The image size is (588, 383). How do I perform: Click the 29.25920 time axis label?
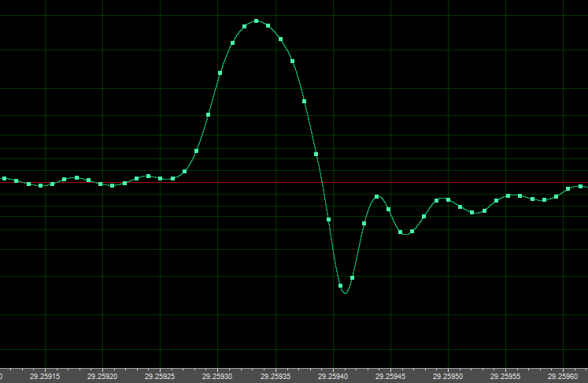[102, 376]
